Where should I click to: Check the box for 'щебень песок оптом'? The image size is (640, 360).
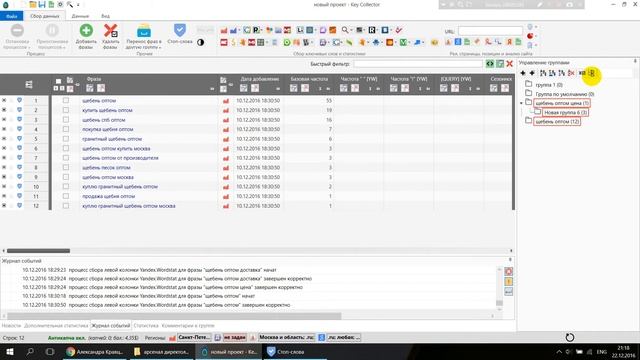click(x=66, y=167)
